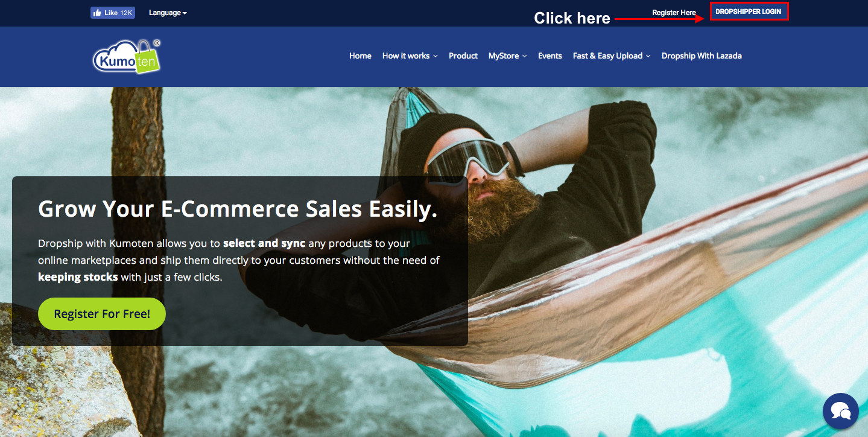Go to the Home menu item
Viewport: 868px width, 437px height.
(360, 56)
